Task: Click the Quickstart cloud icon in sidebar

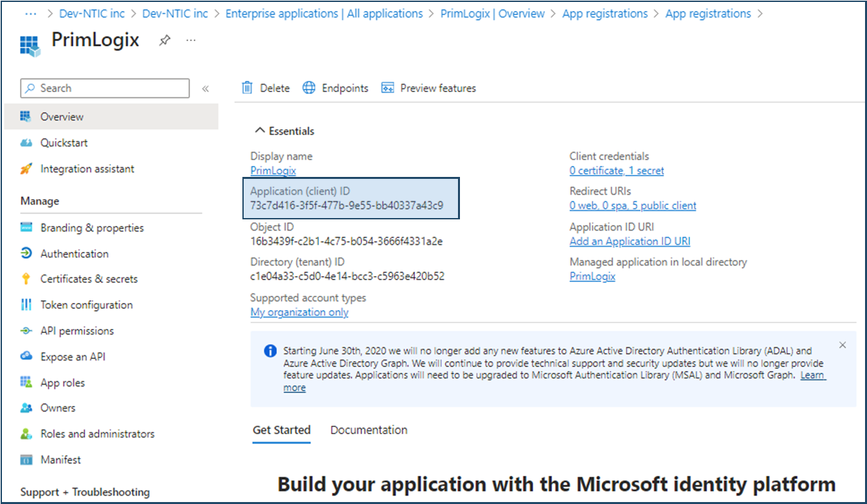Action: tap(26, 143)
